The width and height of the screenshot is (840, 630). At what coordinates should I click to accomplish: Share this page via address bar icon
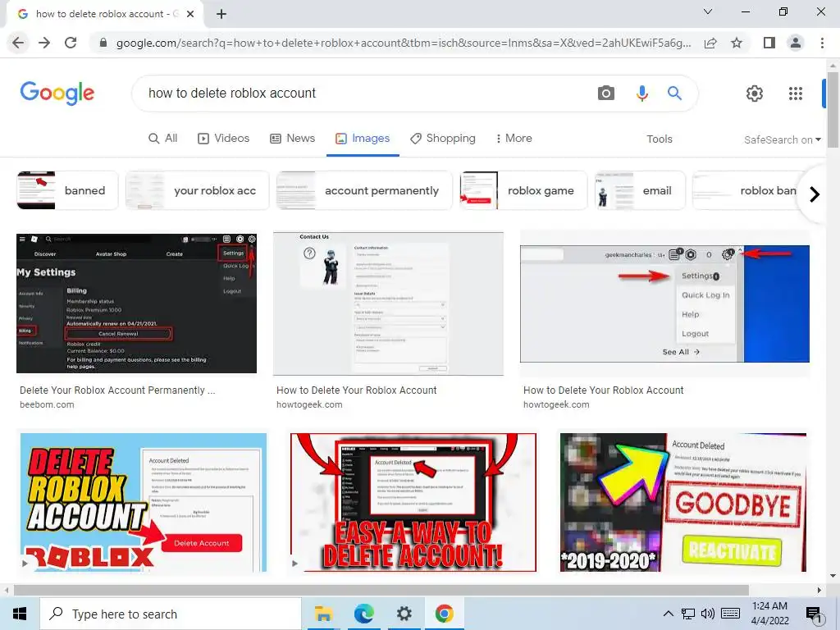pyautogui.click(x=710, y=43)
